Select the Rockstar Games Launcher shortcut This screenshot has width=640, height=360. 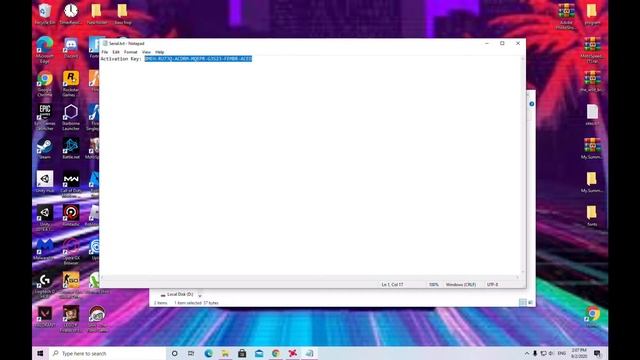(71, 84)
